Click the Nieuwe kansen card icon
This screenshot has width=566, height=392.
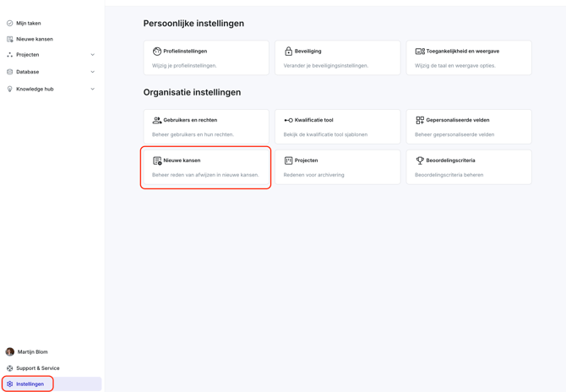[157, 161]
